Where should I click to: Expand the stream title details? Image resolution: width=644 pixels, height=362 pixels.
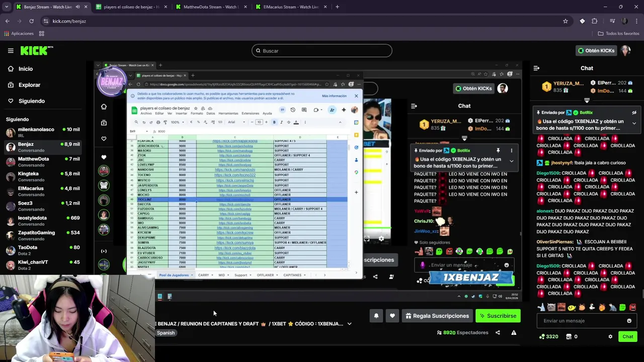point(349,324)
